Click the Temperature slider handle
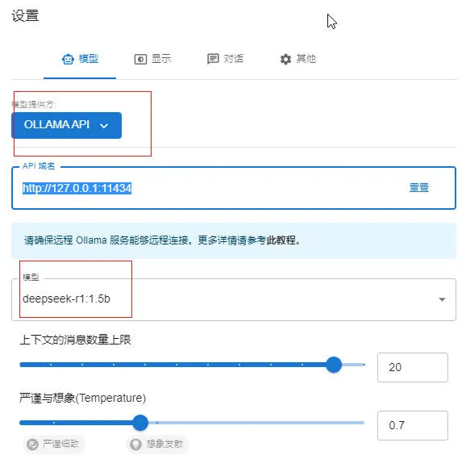Viewport: 466px width, 476px height. pos(140,423)
